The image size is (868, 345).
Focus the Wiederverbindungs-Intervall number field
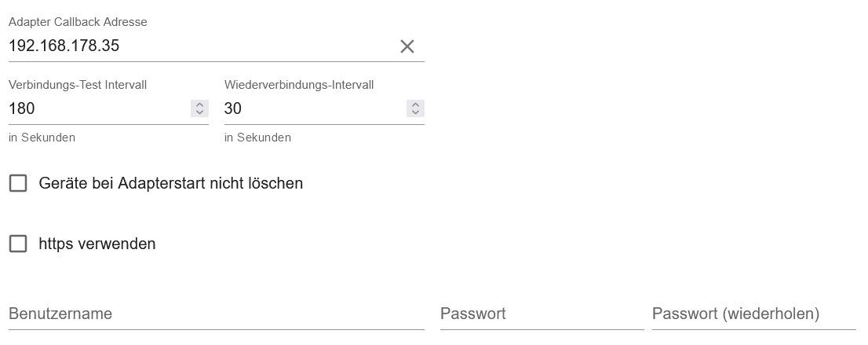click(310, 109)
